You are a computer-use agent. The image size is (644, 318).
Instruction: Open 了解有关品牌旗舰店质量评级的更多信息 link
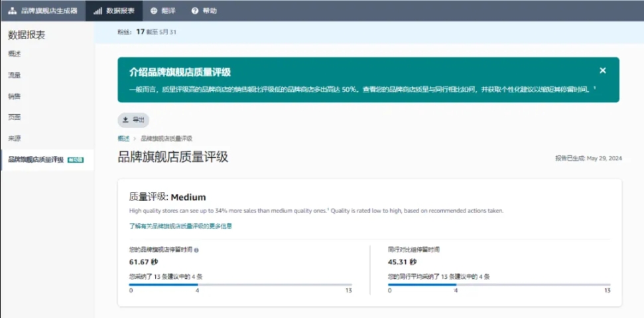[180, 226]
